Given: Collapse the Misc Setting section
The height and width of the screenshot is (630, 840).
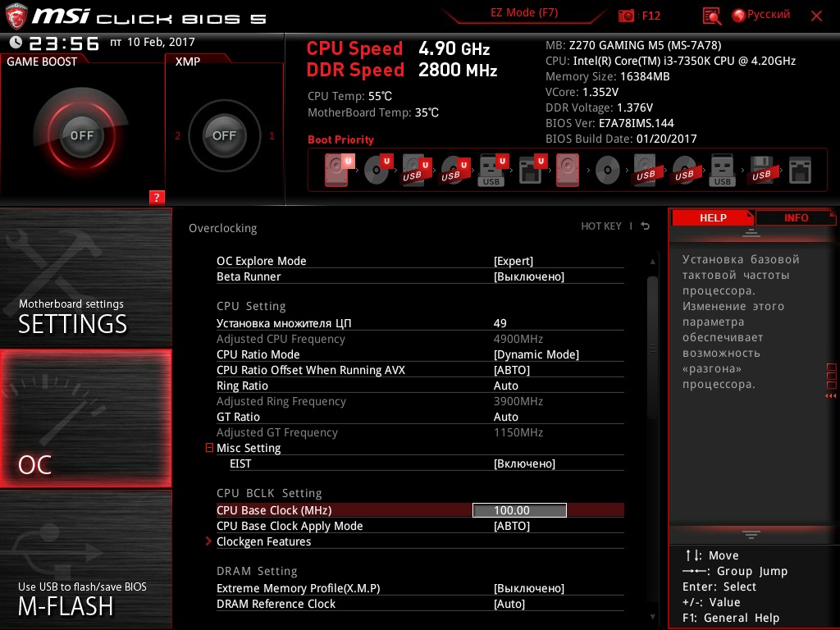Looking at the screenshot, I should (209, 447).
